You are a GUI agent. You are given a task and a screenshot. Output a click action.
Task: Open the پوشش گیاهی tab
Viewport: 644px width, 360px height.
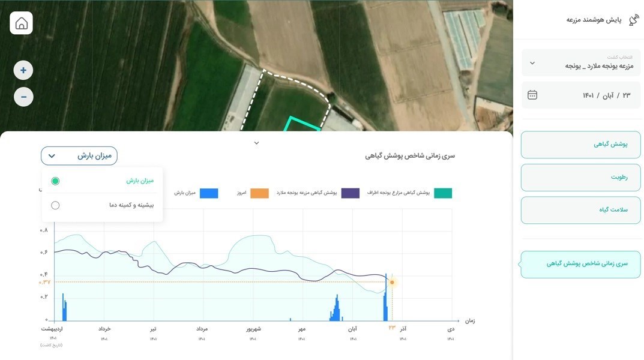click(x=580, y=145)
